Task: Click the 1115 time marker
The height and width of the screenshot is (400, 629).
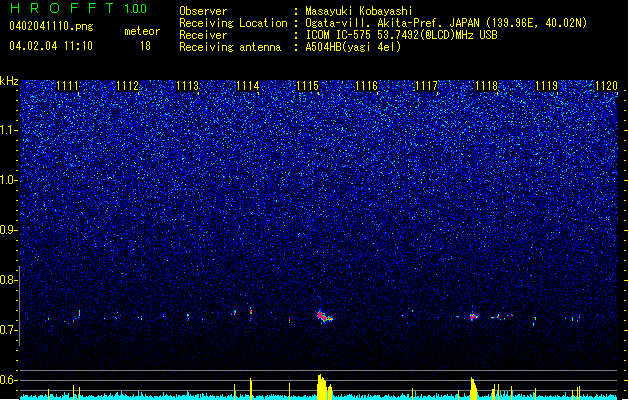Action: pos(307,86)
